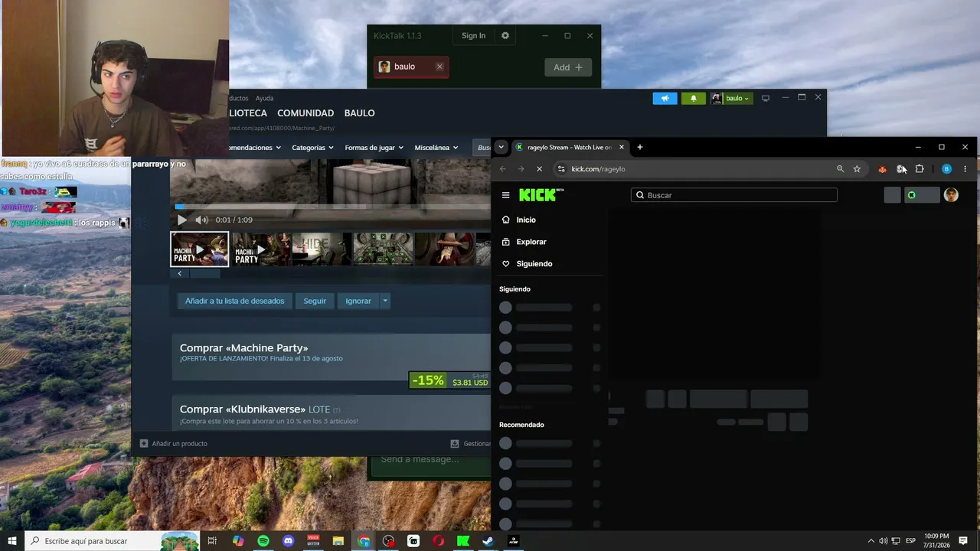
Task: Bookmark this page with the star icon
Action: (857, 169)
